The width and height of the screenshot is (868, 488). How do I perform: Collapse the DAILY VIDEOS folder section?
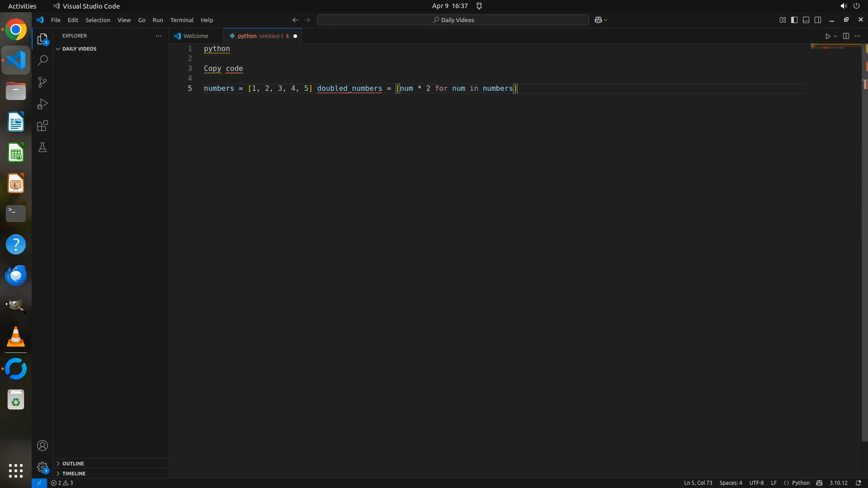(79, 49)
